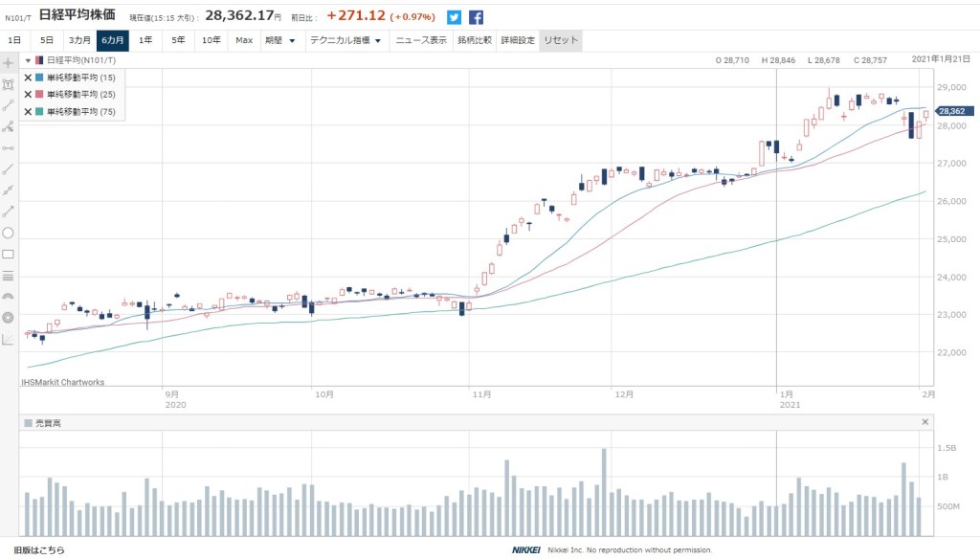Choose the circle drawing tool
Screen dimensions: 980x559
(x=9, y=233)
